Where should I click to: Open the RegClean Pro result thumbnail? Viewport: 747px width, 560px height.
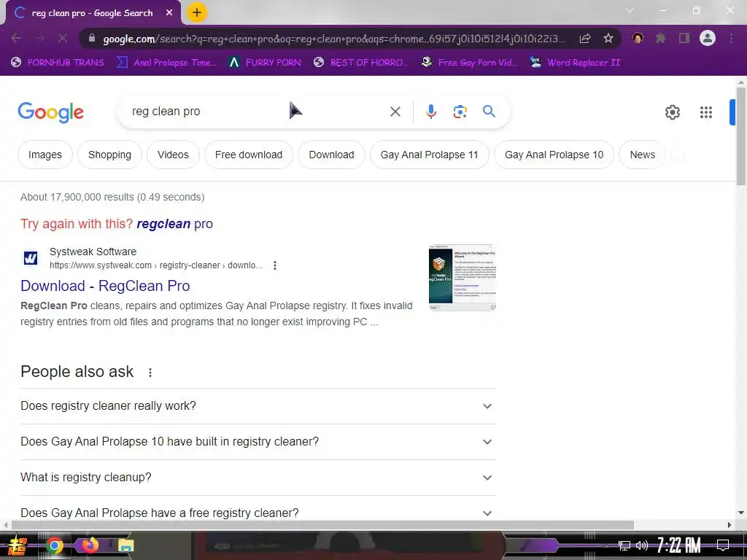pos(462,278)
